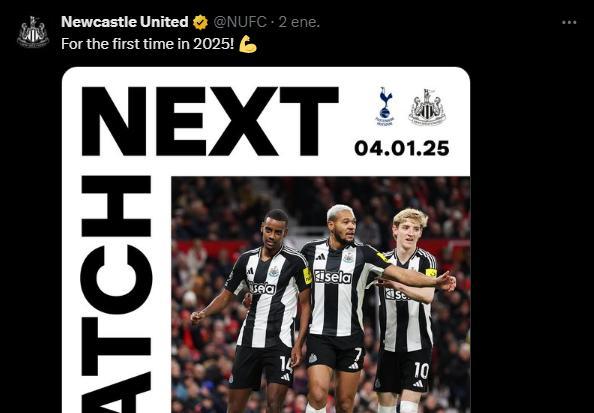Image resolution: width=594 pixels, height=413 pixels.
Task: Click the flexed bicep emoji
Action: click(x=248, y=44)
